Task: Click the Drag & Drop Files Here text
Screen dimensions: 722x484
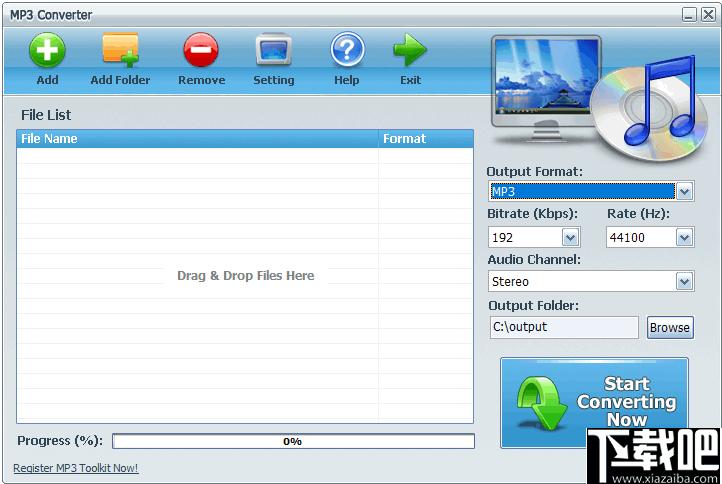Action: pyautogui.click(x=245, y=275)
